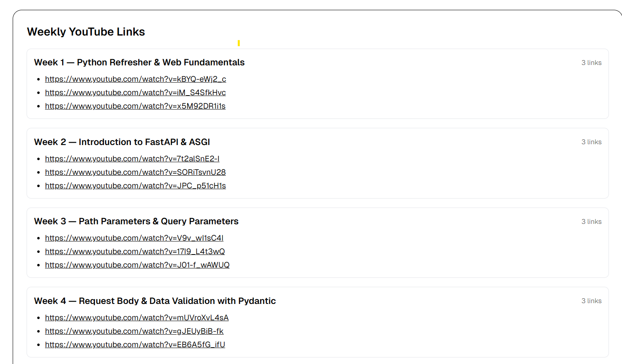Viewport: 622px width, 364px height.
Task: Open the JPC_p51cH1s YouTube link
Action: click(x=135, y=185)
